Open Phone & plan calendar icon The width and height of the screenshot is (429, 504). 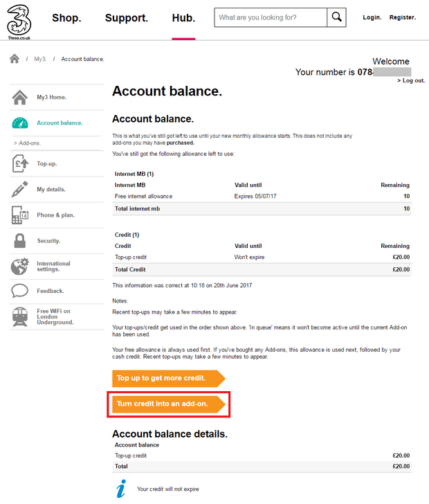(x=20, y=215)
